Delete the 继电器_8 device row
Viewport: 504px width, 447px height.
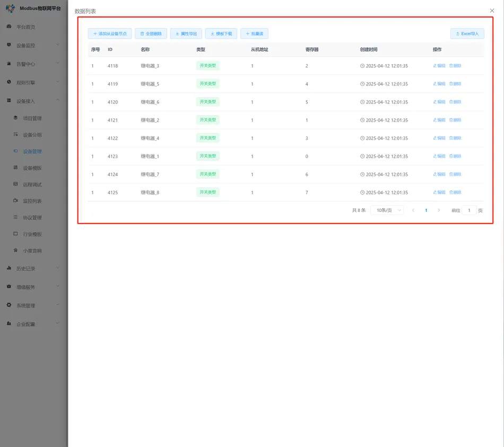455,192
